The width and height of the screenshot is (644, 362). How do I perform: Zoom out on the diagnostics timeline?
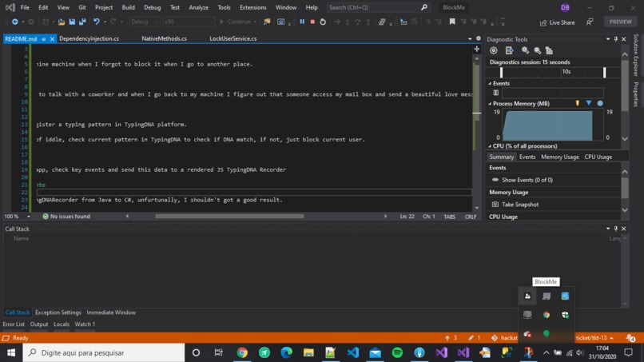point(537,50)
